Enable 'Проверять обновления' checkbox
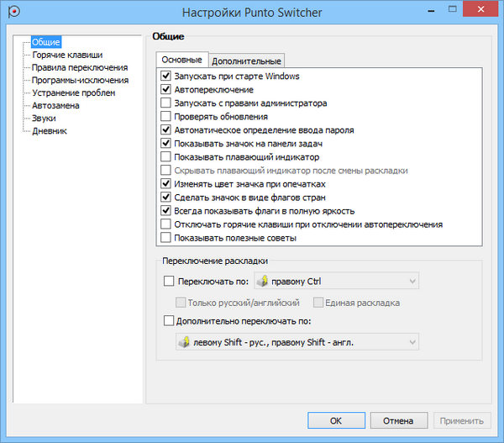 click(x=165, y=117)
